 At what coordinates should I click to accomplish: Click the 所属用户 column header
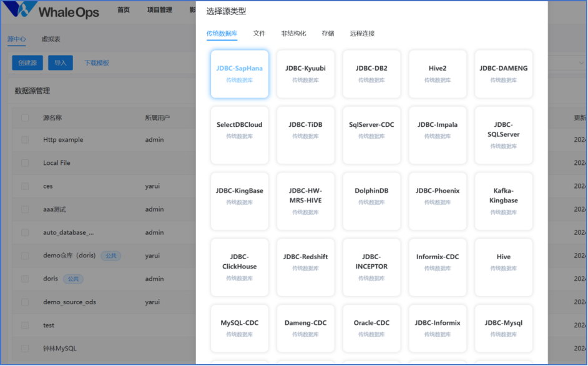pos(157,118)
